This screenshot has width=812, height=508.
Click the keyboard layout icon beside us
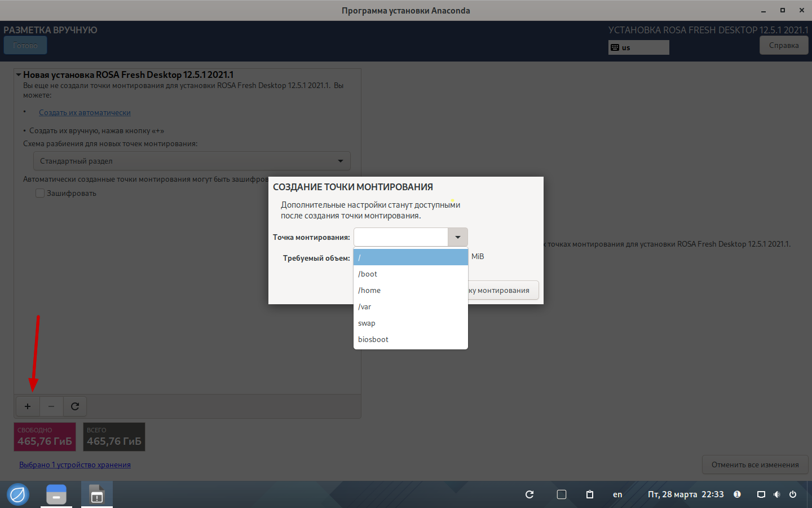615,47
